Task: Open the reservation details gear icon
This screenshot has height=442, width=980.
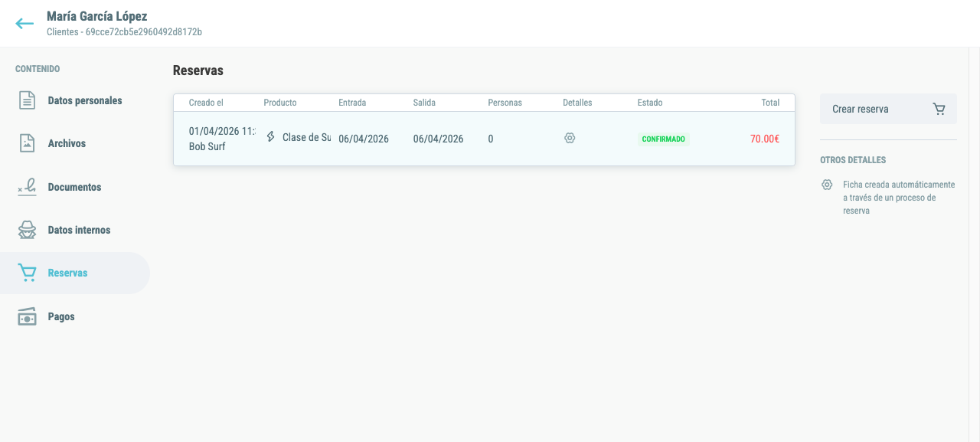Action: [570, 138]
